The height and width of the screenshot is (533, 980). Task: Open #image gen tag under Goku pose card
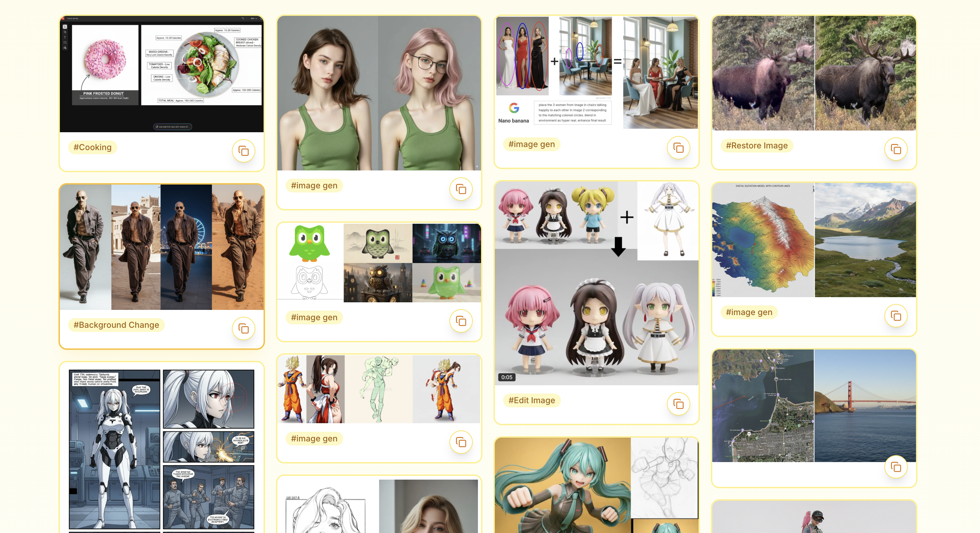pyautogui.click(x=314, y=439)
